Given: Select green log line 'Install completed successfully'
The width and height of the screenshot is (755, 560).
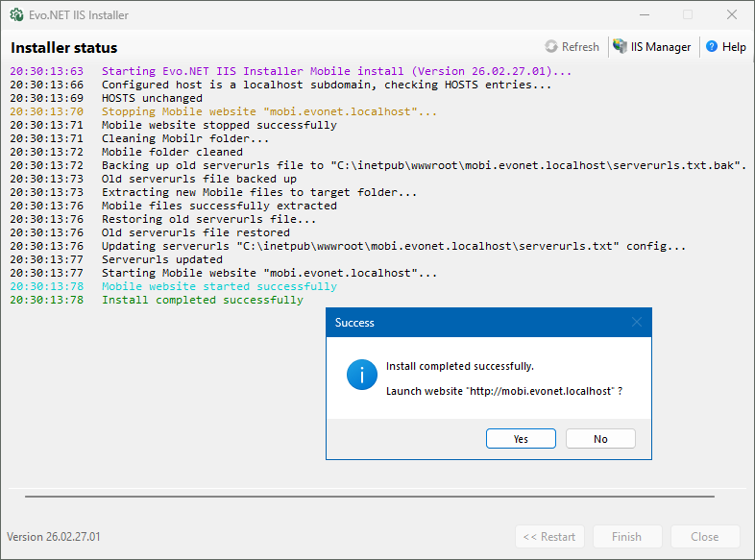Looking at the screenshot, I should (203, 301).
